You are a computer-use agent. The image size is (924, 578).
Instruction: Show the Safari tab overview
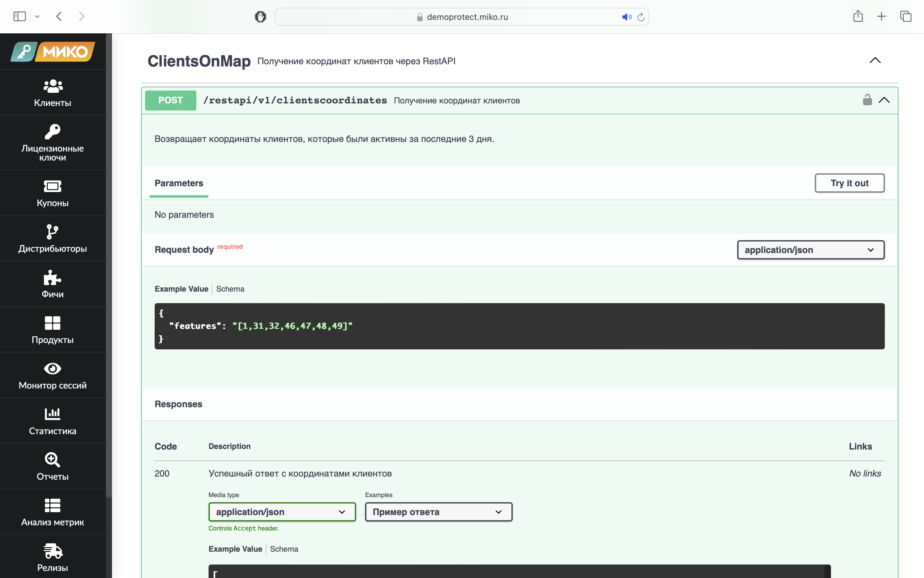(906, 16)
